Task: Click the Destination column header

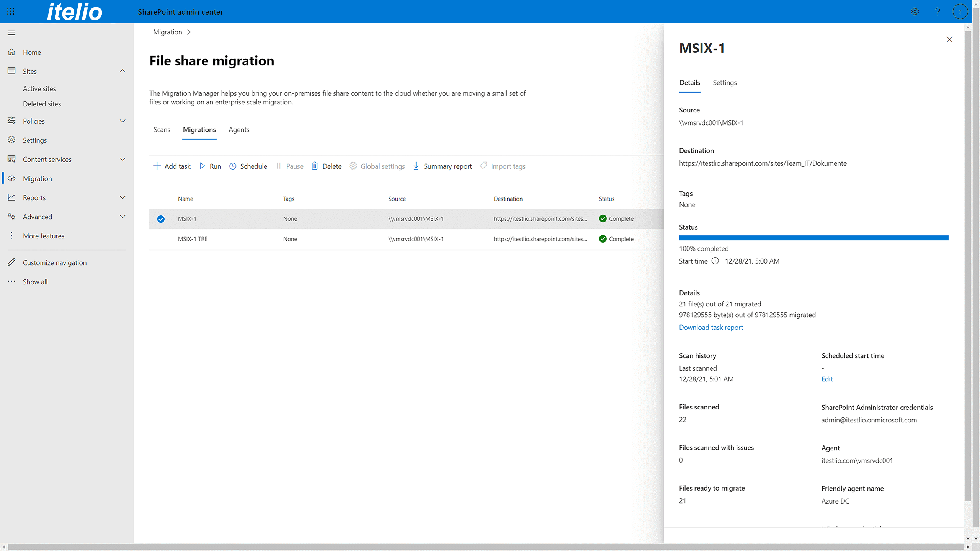Action: [508, 199]
